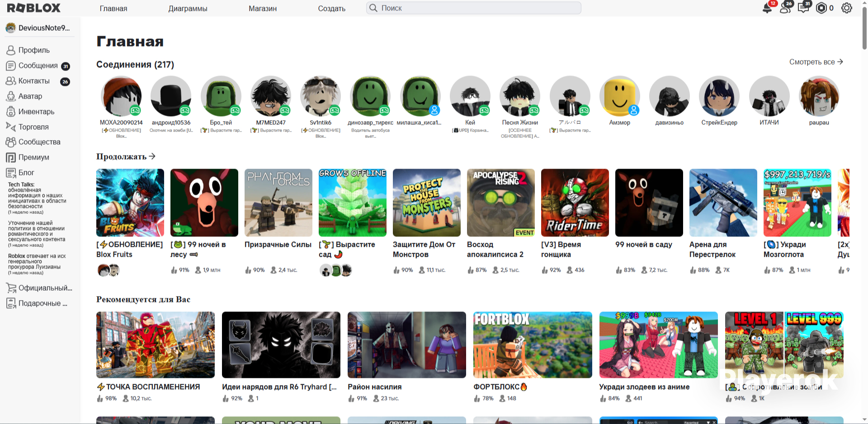Open the notifications bell icon
The image size is (868, 424).
(x=768, y=8)
